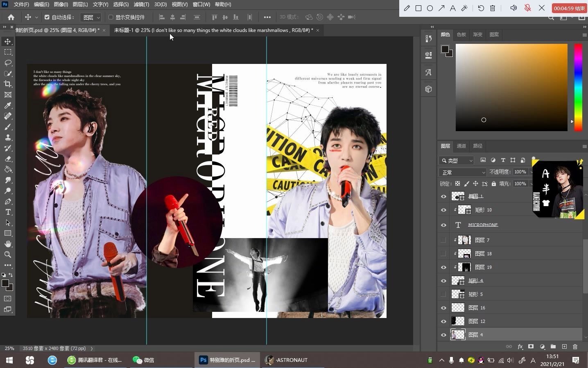The width and height of the screenshot is (588, 368).
Task: Select the Move tool in the toolbar
Action: [x=8, y=41]
